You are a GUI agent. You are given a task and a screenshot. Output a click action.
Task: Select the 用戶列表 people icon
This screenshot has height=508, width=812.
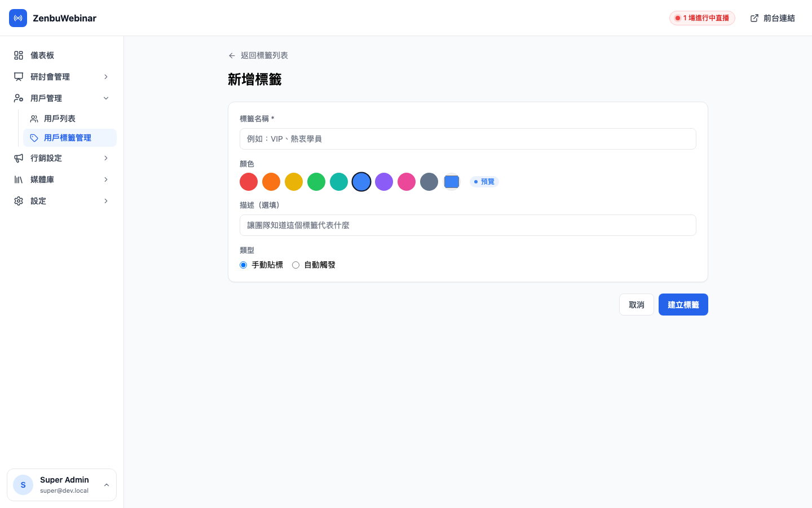[x=34, y=119]
